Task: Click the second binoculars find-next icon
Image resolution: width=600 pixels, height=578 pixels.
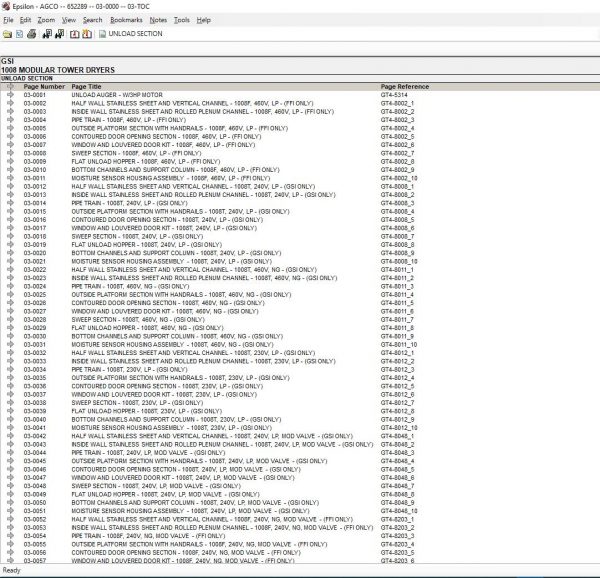Action: tap(59, 34)
